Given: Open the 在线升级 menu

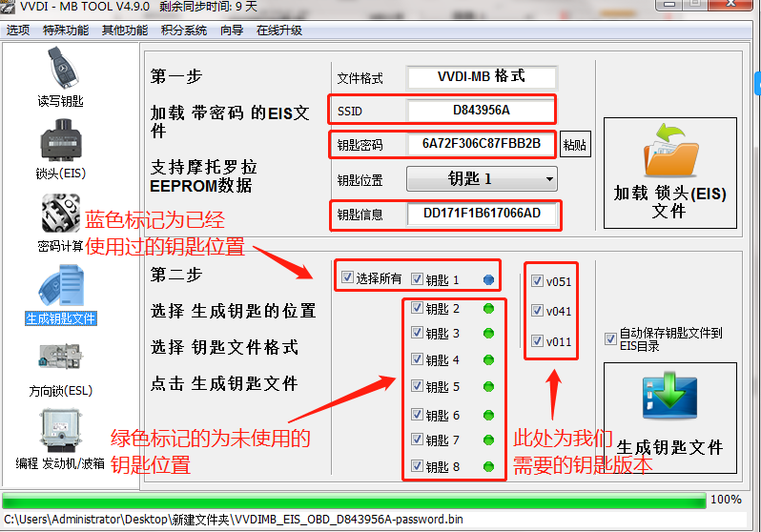Looking at the screenshot, I should (x=279, y=31).
